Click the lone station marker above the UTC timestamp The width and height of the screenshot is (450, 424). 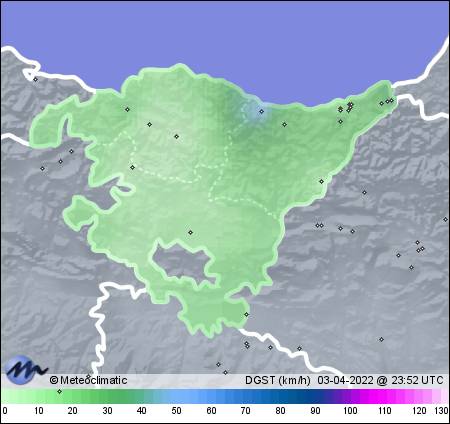[381, 339]
